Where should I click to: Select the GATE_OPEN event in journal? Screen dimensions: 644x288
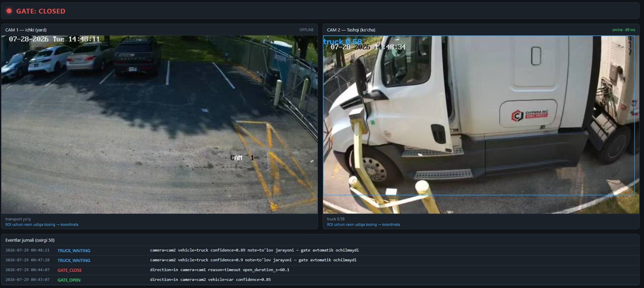tap(320, 280)
